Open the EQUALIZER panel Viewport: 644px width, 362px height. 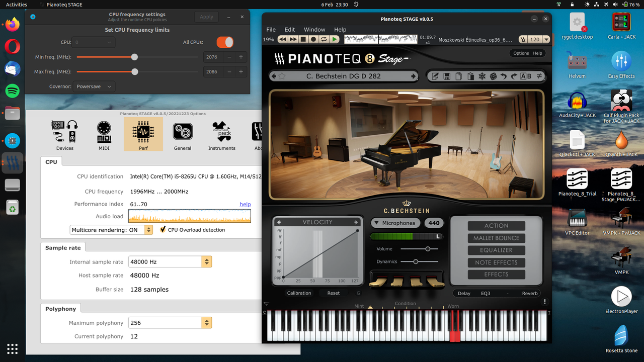click(x=496, y=250)
